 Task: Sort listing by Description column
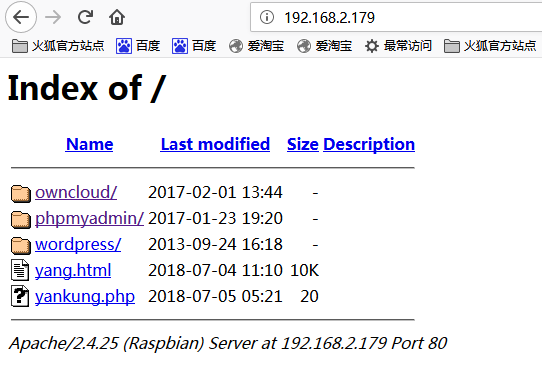click(369, 145)
